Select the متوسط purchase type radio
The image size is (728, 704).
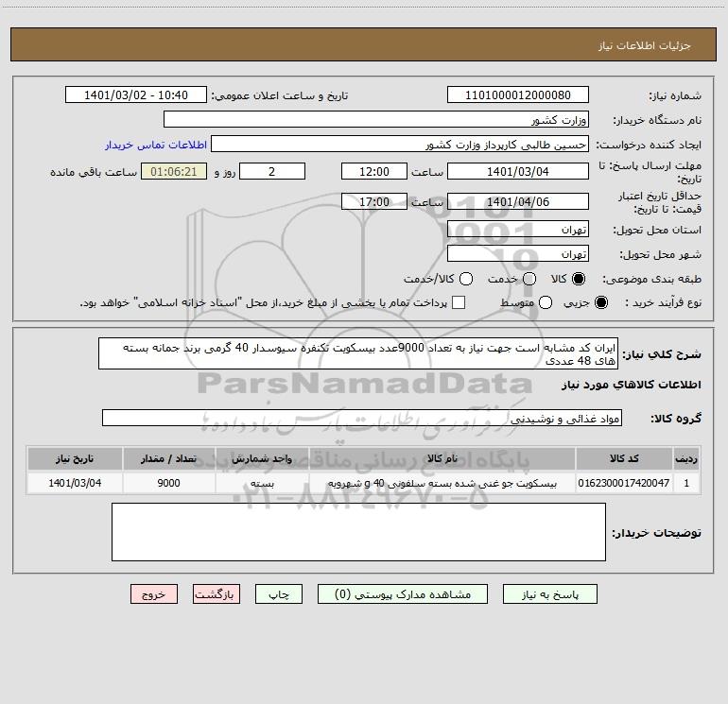pos(546,302)
